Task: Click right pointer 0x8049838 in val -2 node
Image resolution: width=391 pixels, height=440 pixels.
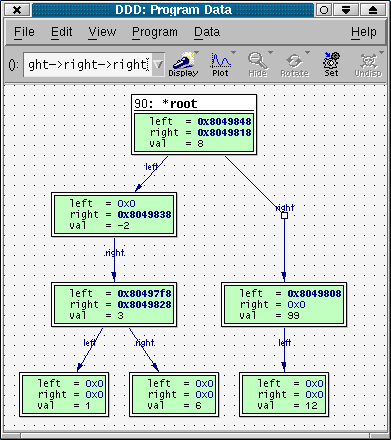Action: [144, 215]
